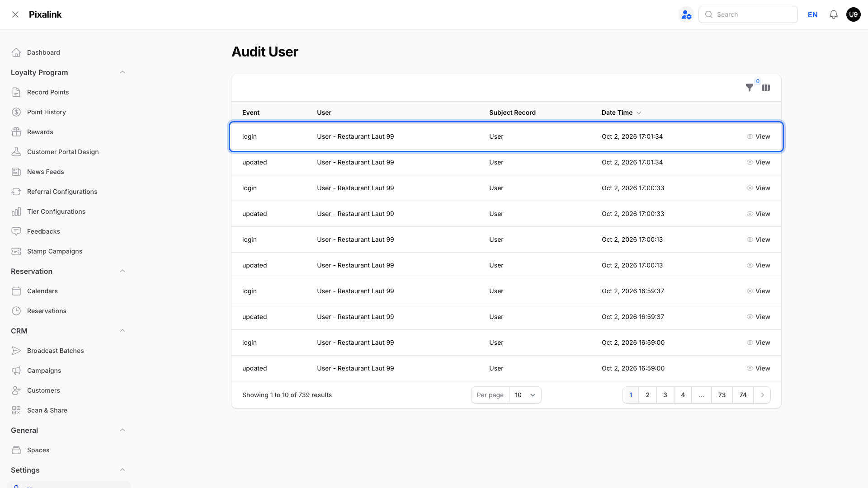Screen dimensions: 868x488
Task: Click the News Feeds newspaper icon
Action: click(x=16, y=172)
